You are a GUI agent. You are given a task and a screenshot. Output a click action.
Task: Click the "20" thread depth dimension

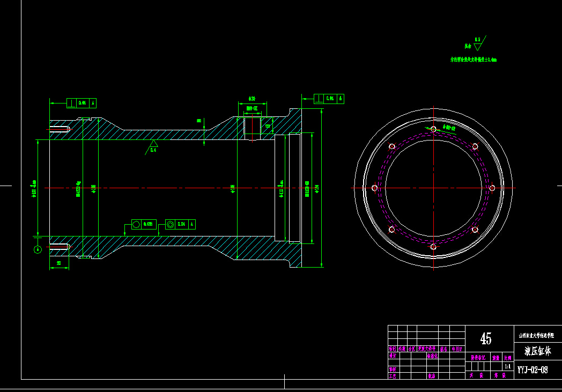[x=59, y=263]
